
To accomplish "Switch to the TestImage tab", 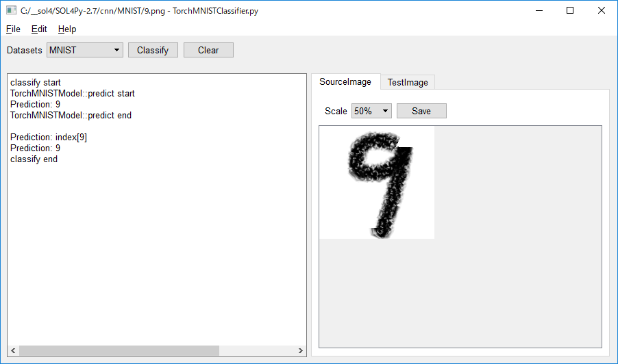I will click(408, 82).
